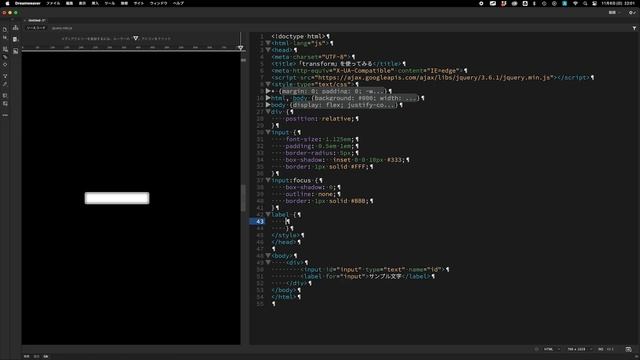The width and height of the screenshot is (640, 360).
Task: Collapse the body tag on line 48
Action: click(x=268, y=256)
